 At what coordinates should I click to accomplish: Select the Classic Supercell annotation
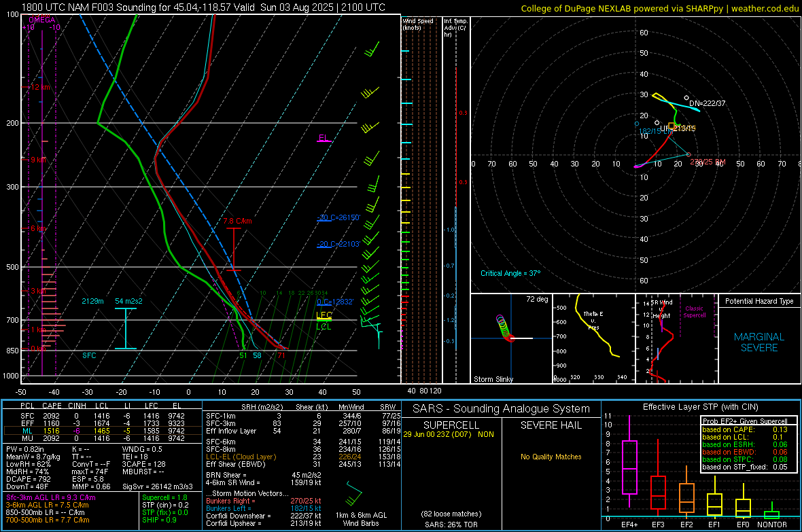[x=694, y=312]
